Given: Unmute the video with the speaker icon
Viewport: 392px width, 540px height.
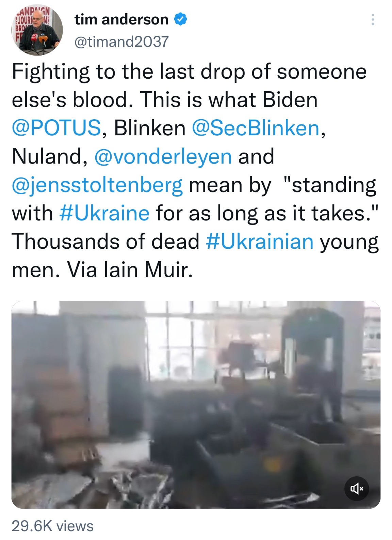Looking at the screenshot, I should click(357, 489).
